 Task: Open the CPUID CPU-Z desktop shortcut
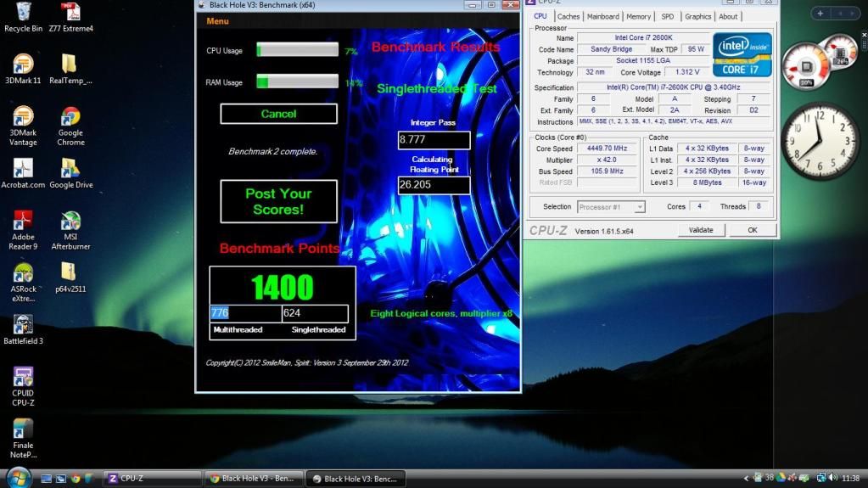tap(23, 387)
